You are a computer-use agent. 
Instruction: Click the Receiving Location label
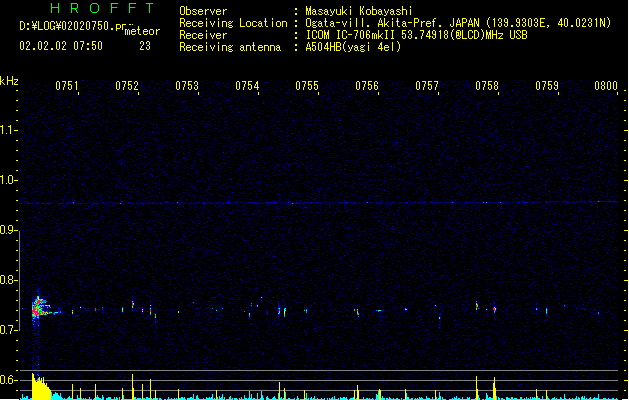click(233, 23)
